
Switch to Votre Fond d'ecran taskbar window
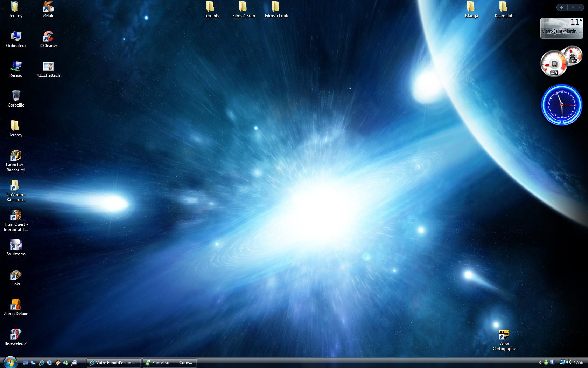click(114, 363)
